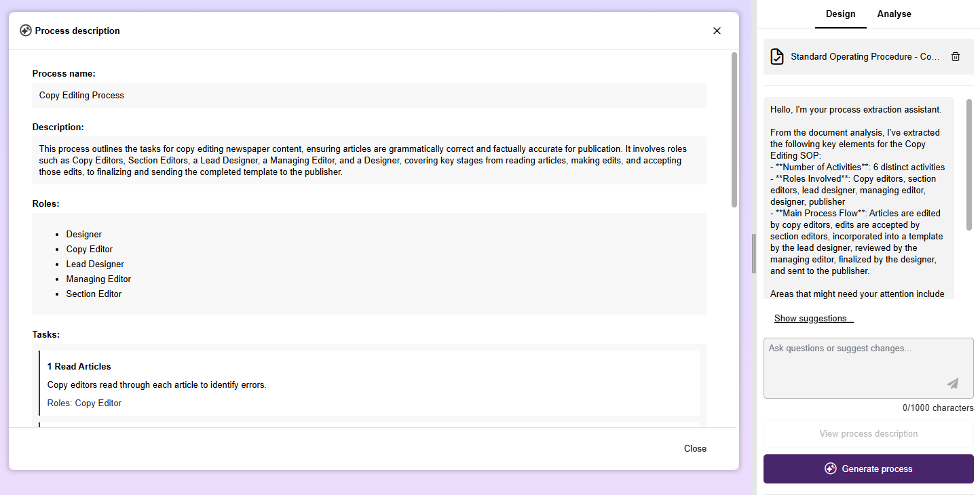Click the sparkle icon on Generate process
Image resolution: width=980 pixels, height=495 pixels.
(830, 469)
